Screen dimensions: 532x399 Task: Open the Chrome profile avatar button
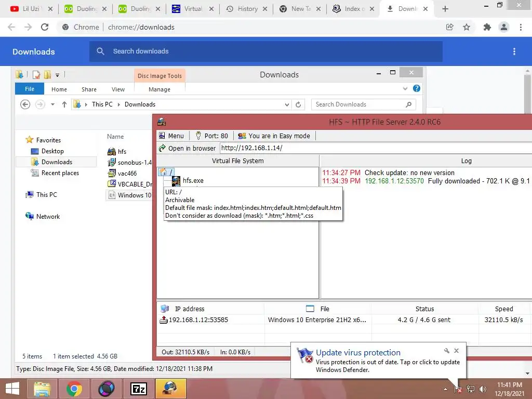coord(504,27)
